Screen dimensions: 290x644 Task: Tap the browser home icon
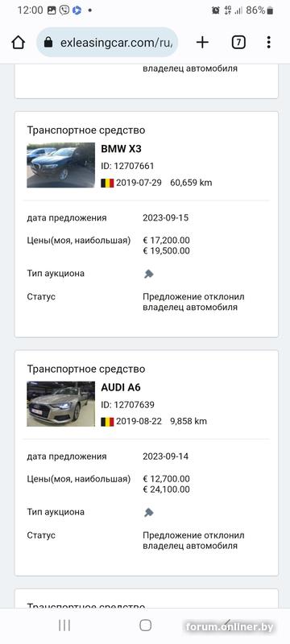point(18,43)
